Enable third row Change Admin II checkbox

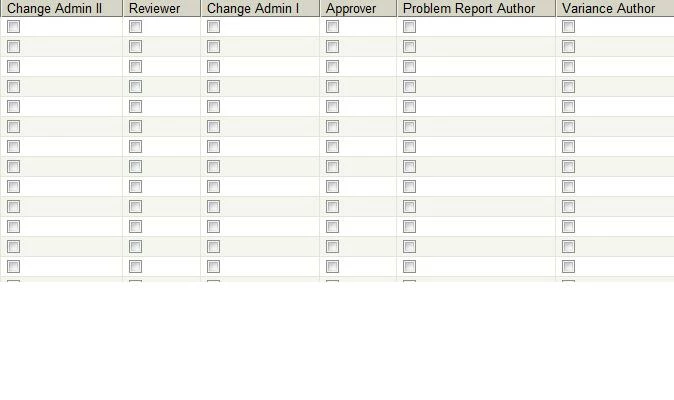pos(13,67)
